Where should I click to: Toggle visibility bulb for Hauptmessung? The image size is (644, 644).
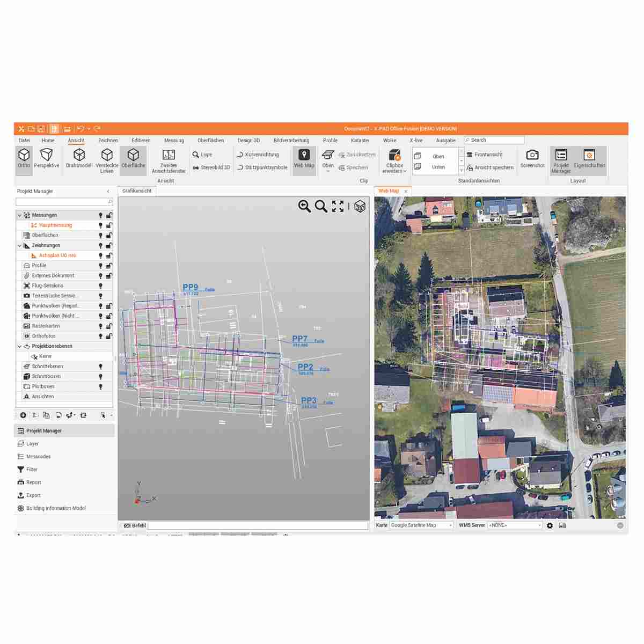coord(100,225)
